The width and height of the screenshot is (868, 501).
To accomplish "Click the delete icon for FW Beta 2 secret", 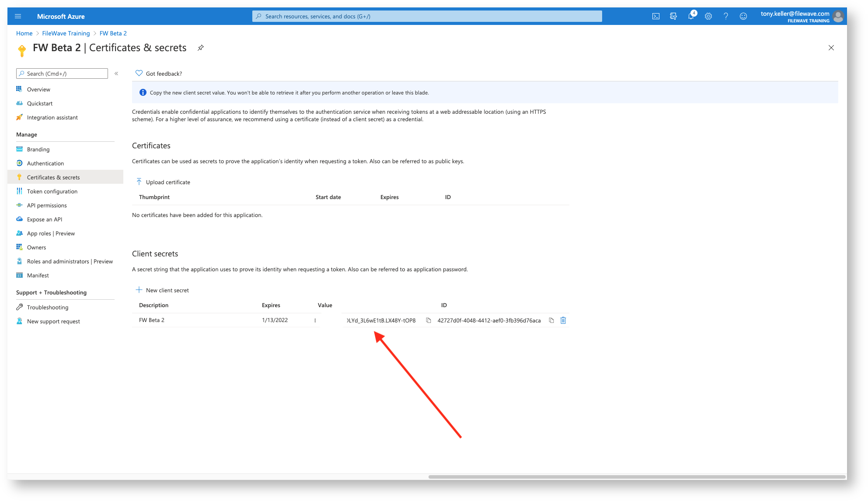I will pos(563,320).
